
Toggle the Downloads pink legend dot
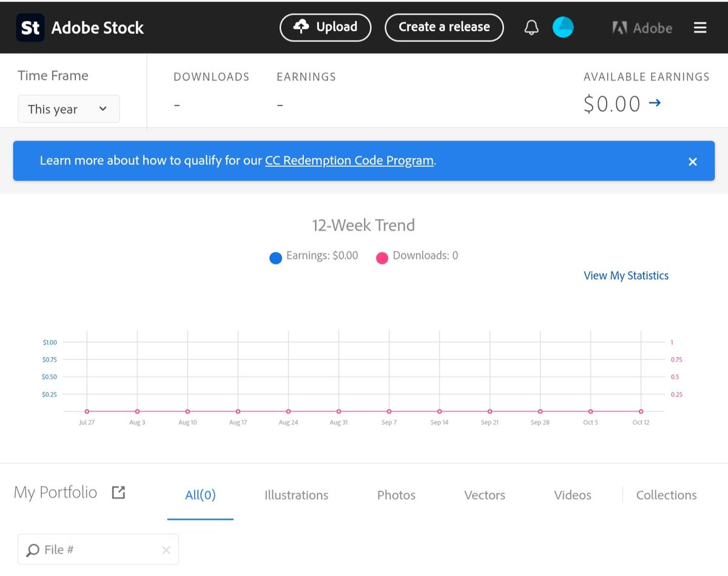coord(382,258)
